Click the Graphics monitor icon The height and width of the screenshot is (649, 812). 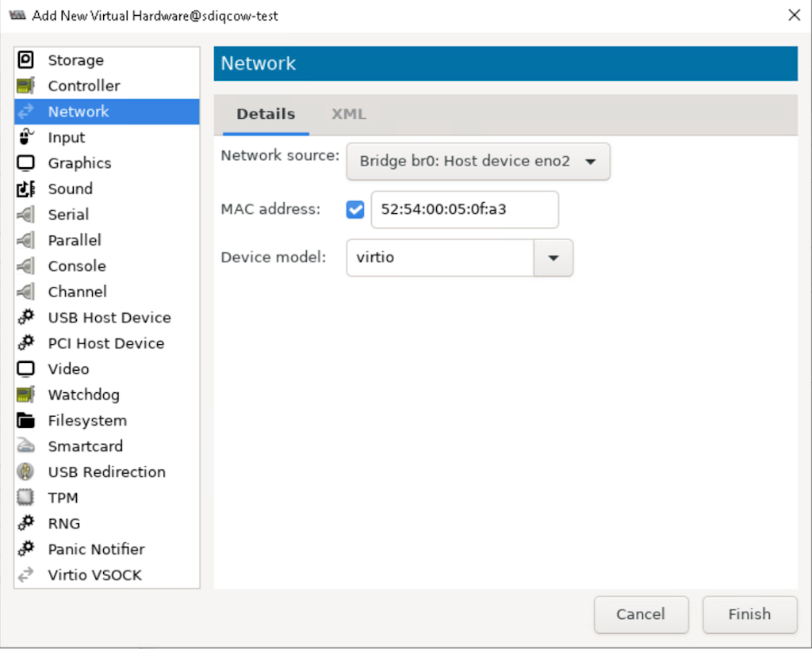coord(26,163)
